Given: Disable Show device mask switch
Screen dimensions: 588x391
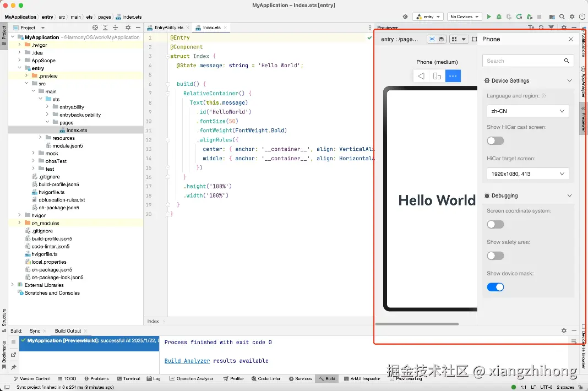Looking at the screenshot, I should [x=495, y=287].
